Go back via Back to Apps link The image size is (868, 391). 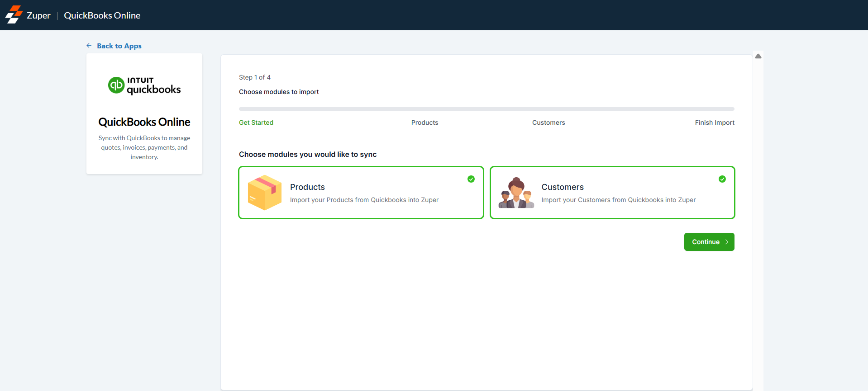(119, 46)
